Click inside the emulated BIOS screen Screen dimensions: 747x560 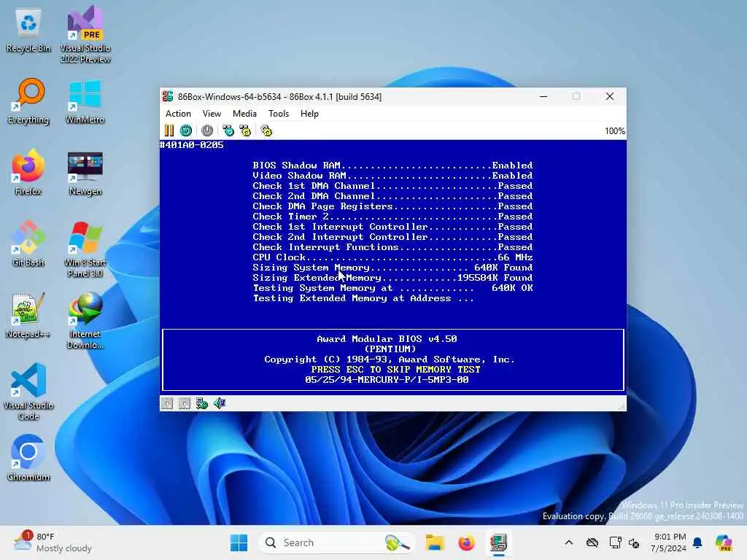tap(393, 267)
